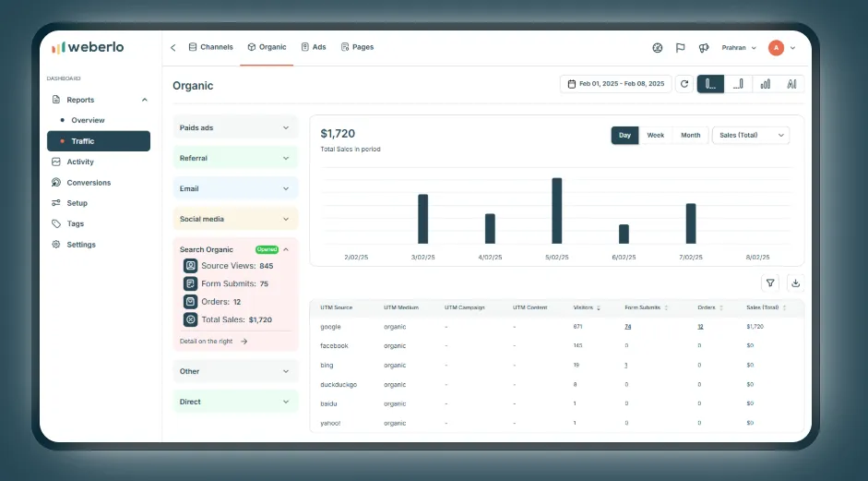The height and width of the screenshot is (481, 868).
Task: Sort by Visitors column arrows
Action: 599,307
